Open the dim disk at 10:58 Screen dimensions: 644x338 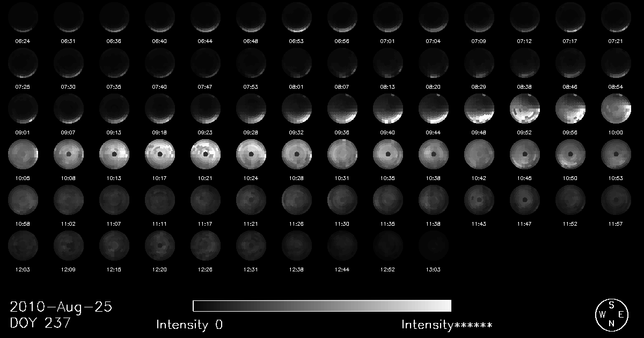point(23,200)
